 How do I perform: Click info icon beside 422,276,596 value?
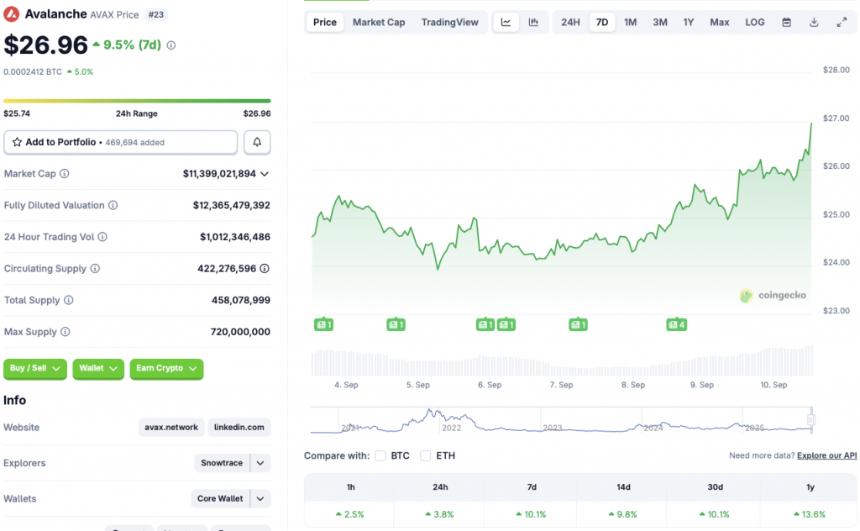264,268
